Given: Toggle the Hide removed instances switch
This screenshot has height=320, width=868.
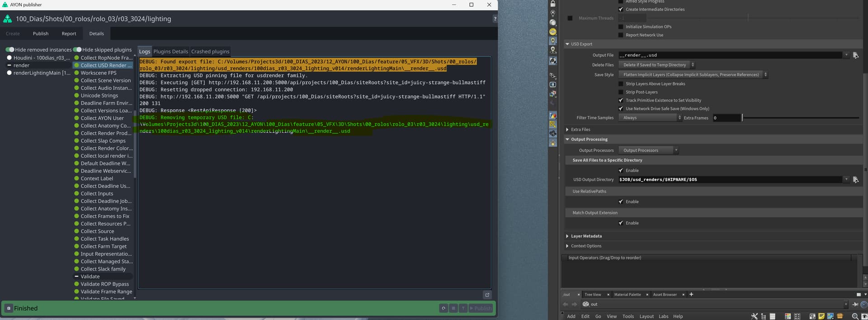Looking at the screenshot, I should coord(10,50).
